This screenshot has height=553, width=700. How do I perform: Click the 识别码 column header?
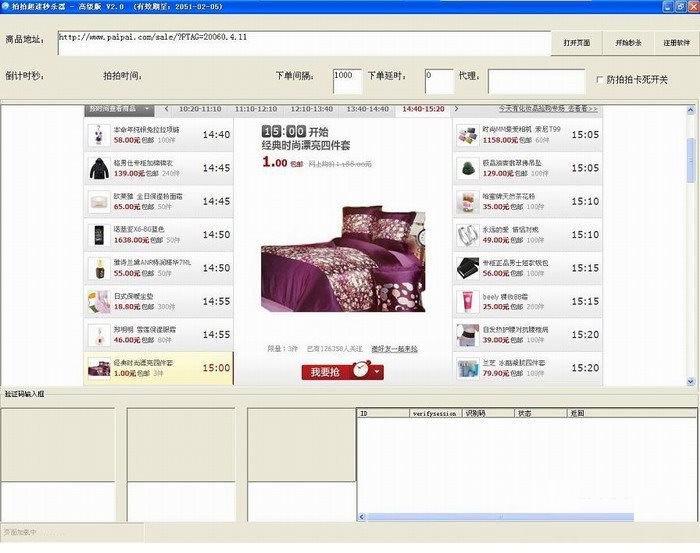click(488, 413)
